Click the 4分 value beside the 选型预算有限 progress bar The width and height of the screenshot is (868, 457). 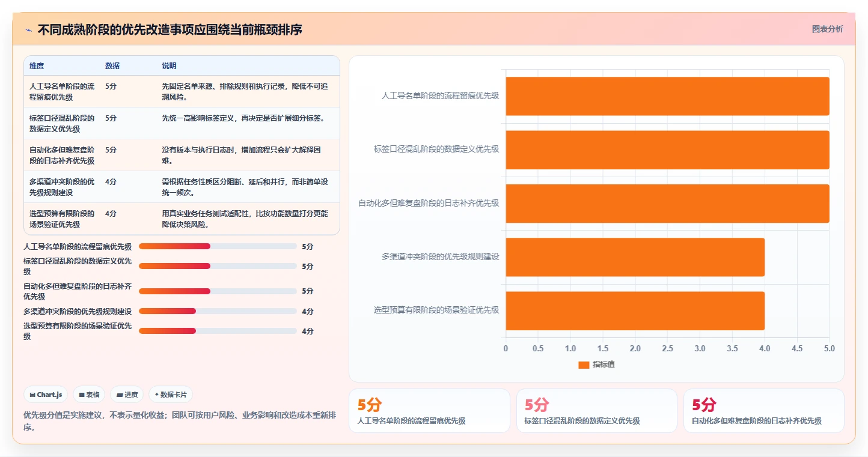coord(308,331)
